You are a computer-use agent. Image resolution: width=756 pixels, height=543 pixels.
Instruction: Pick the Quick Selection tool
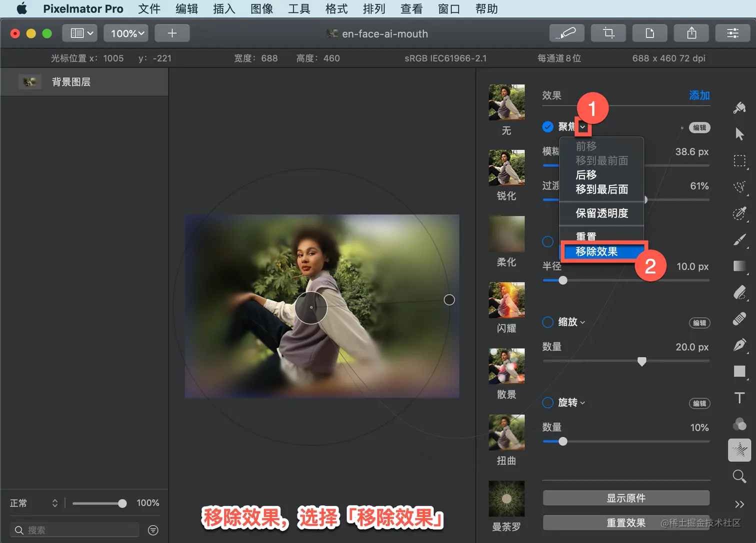[x=739, y=187]
